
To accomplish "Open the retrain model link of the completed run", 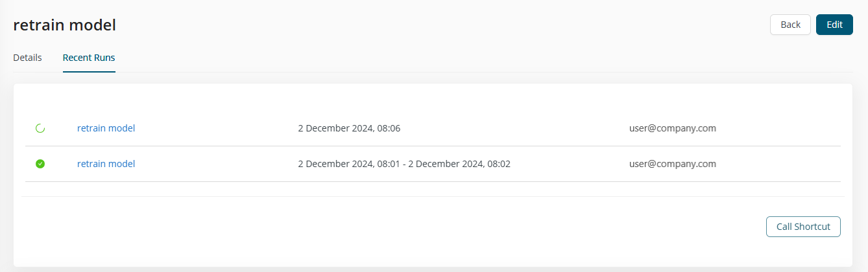I will (106, 164).
